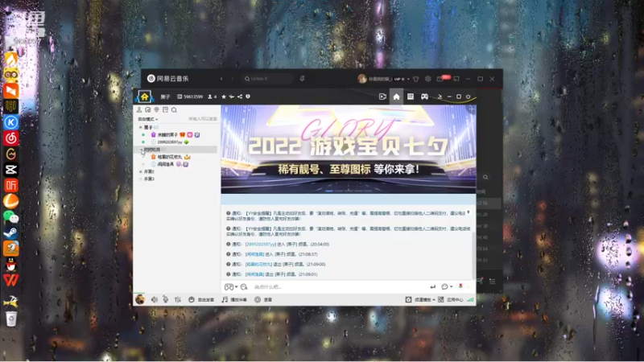The width and height of the screenshot is (644, 362).
Task: Open the WPS Office desktop icon
Action: (x=10, y=281)
